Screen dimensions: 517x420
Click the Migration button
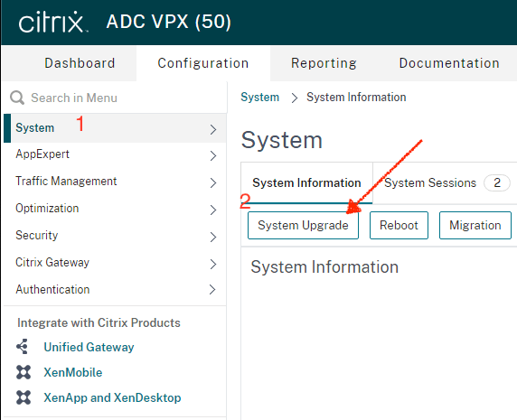pyautogui.click(x=475, y=225)
